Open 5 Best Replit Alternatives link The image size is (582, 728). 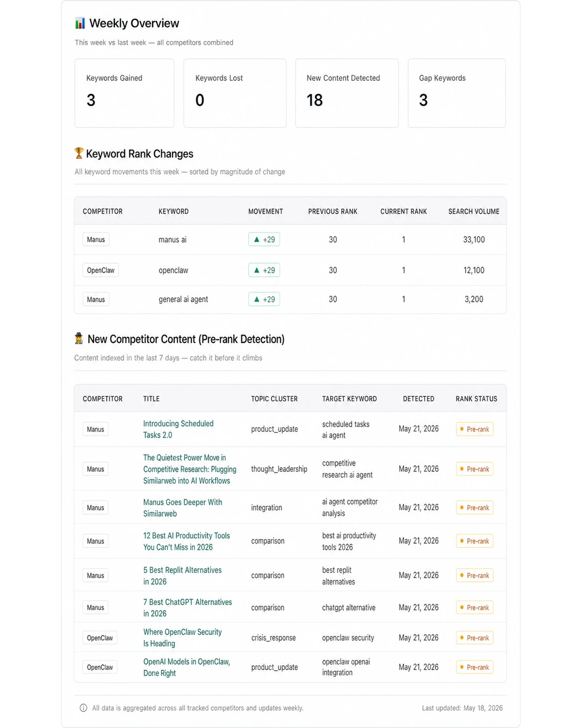click(x=182, y=576)
